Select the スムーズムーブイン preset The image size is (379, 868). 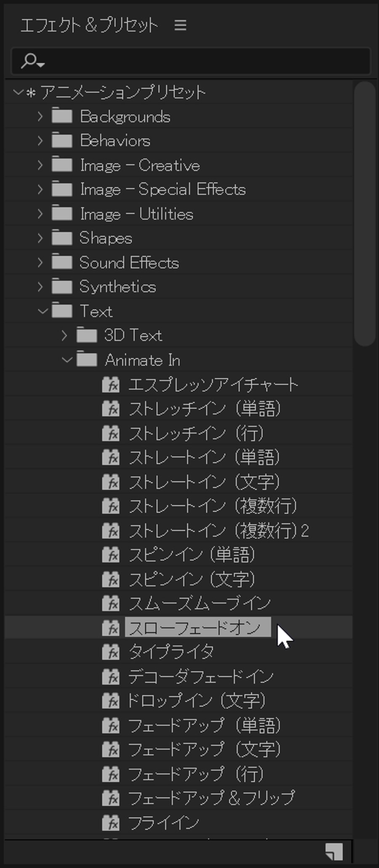200,603
